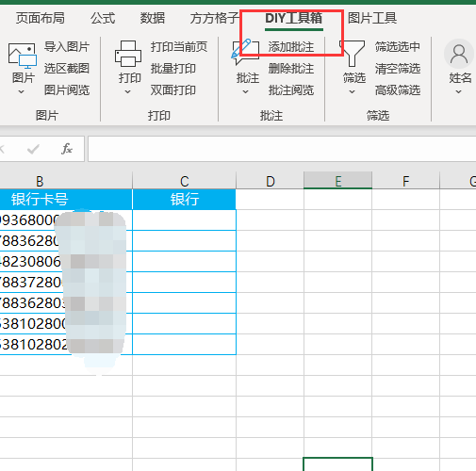Click 图片阅览 button
The image size is (476, 471).
click(x=67, y=90)
